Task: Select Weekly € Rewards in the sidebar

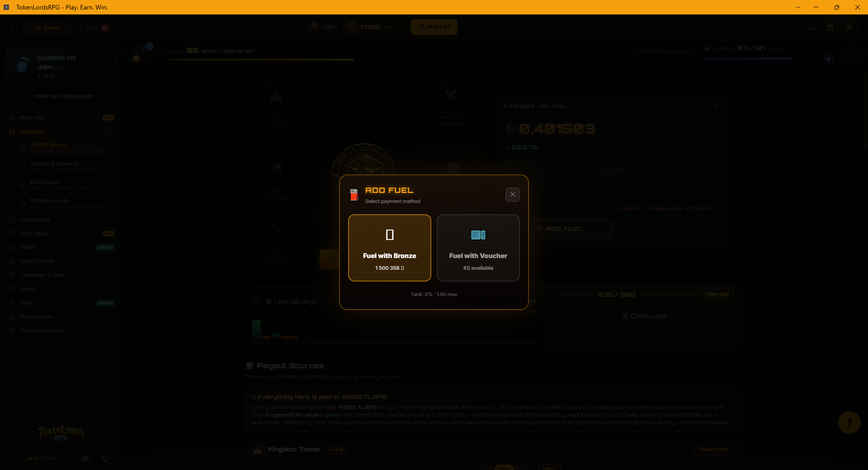Action: tap(61, 166)
